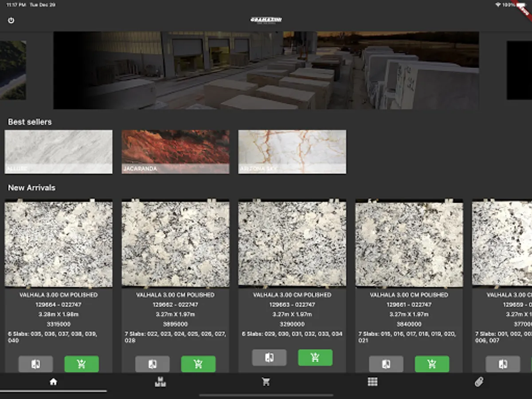Open the attachment paperclip tab
The image size is (532, 399).
[x=479, y=382]
